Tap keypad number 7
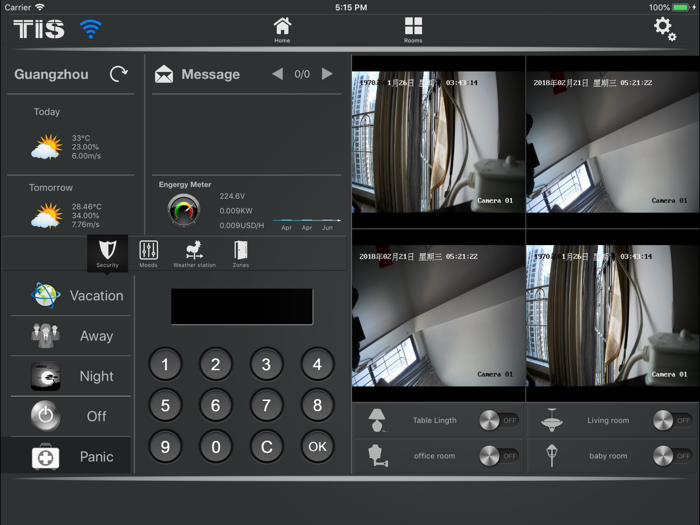The image size is (700, 525). pyautogui.click(x=267, y=405)
